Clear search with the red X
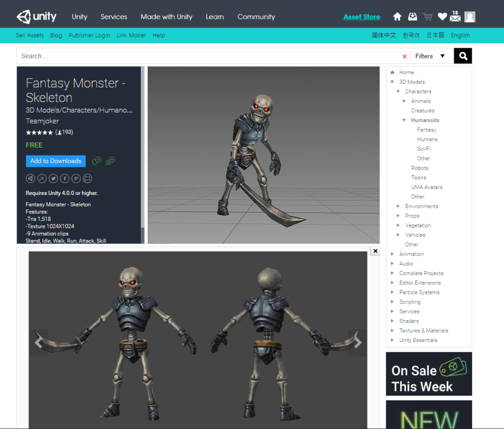The height and width of the screenshot is (429, 504). (405, 57)
